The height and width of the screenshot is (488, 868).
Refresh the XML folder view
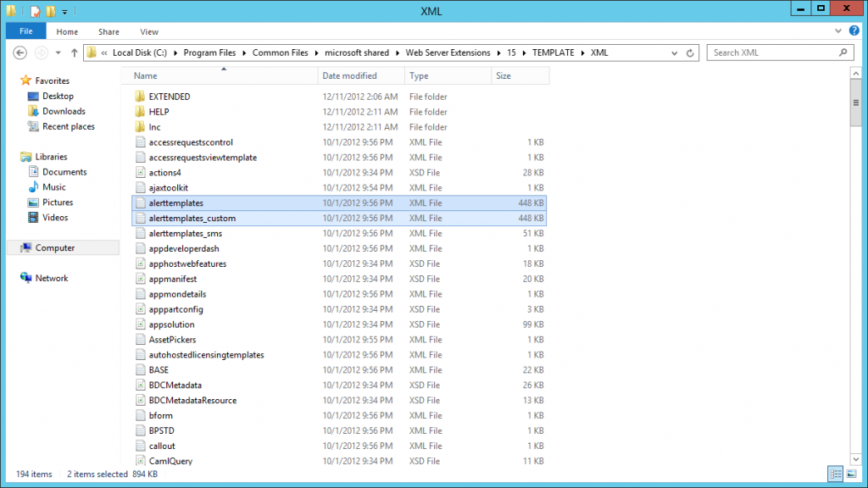[690, 53]
